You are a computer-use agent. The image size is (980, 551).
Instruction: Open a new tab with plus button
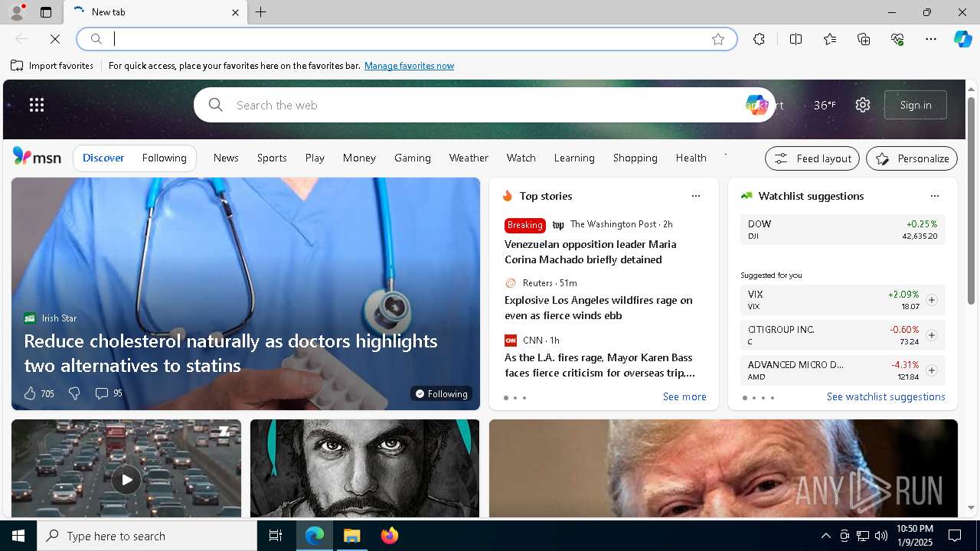[261, 12]
